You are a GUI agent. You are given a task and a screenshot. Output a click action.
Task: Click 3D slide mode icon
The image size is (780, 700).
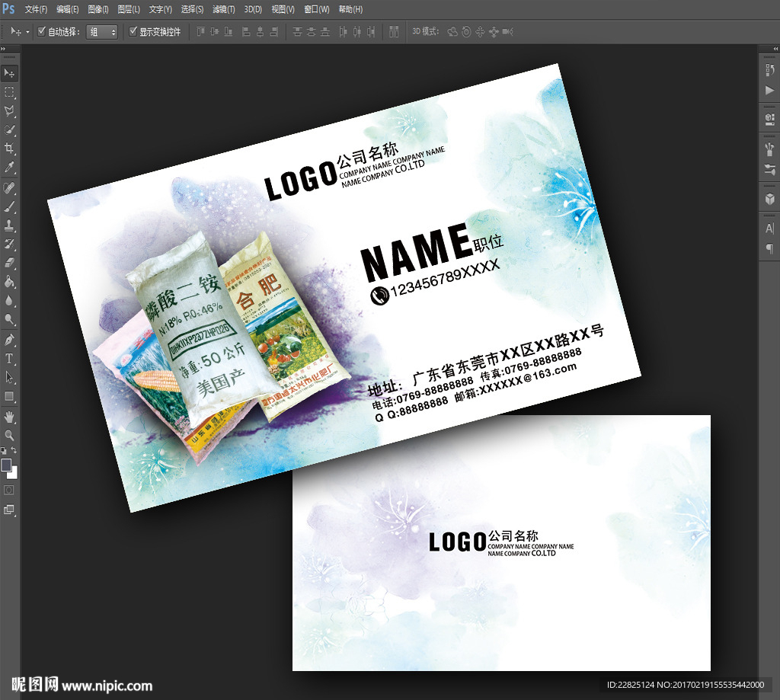point(494,32)
